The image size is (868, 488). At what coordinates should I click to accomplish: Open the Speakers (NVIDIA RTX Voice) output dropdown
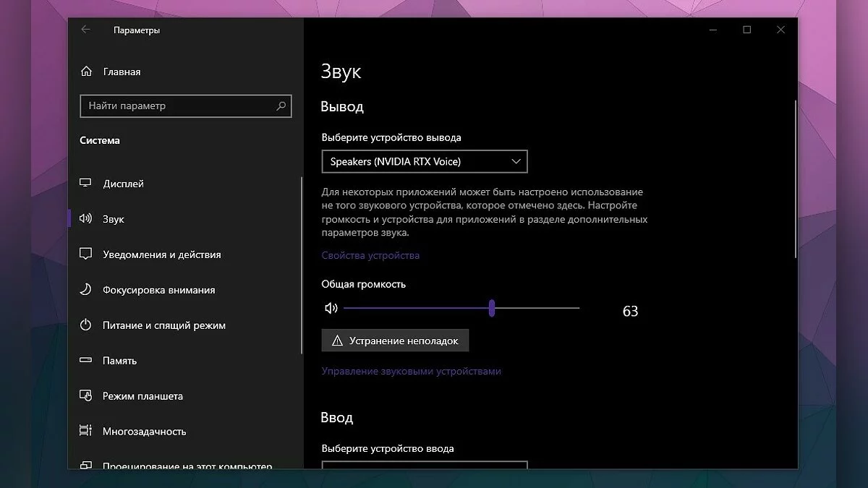tap(425, 162)
